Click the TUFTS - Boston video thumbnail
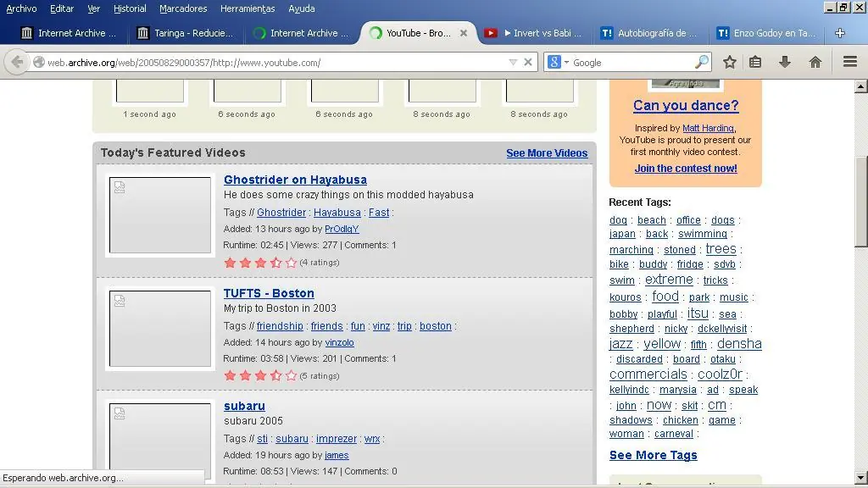This screenshot has width=868, height=488. [159, 329]
